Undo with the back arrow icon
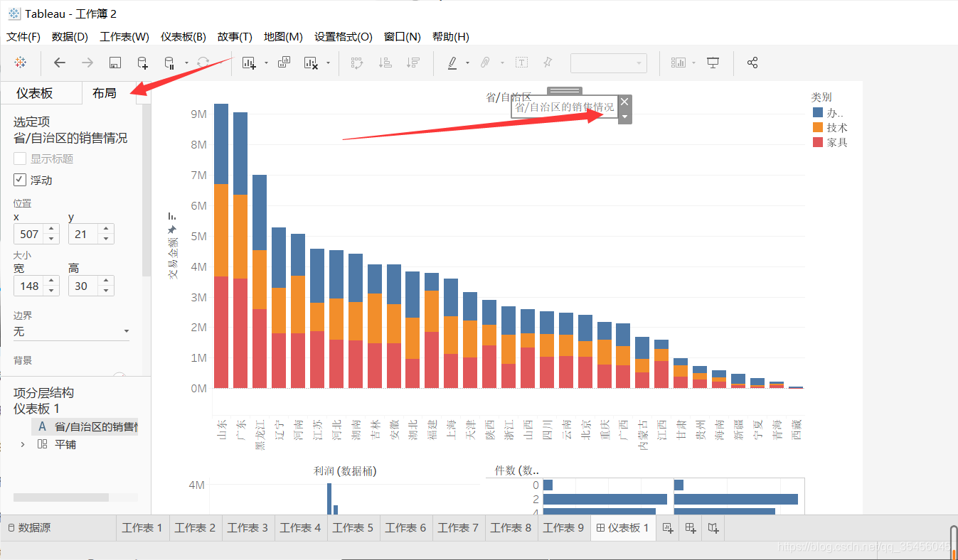 coord(60,63)
